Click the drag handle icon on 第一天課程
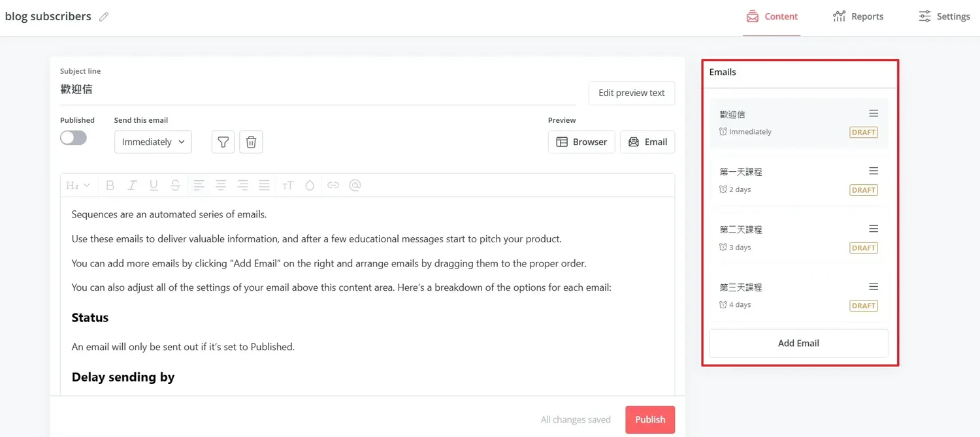 [x=874, y=171]
